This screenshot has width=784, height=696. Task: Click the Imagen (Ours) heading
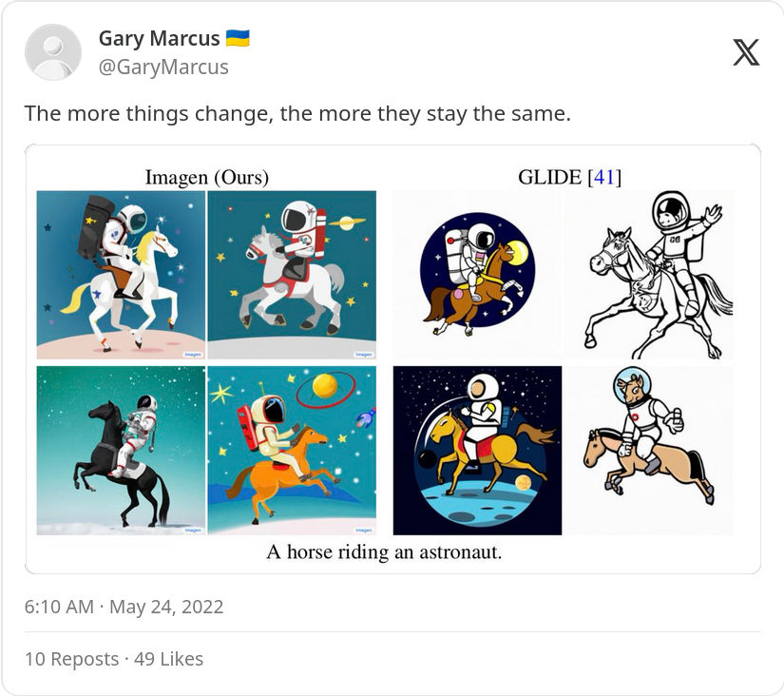pos(207,177)
